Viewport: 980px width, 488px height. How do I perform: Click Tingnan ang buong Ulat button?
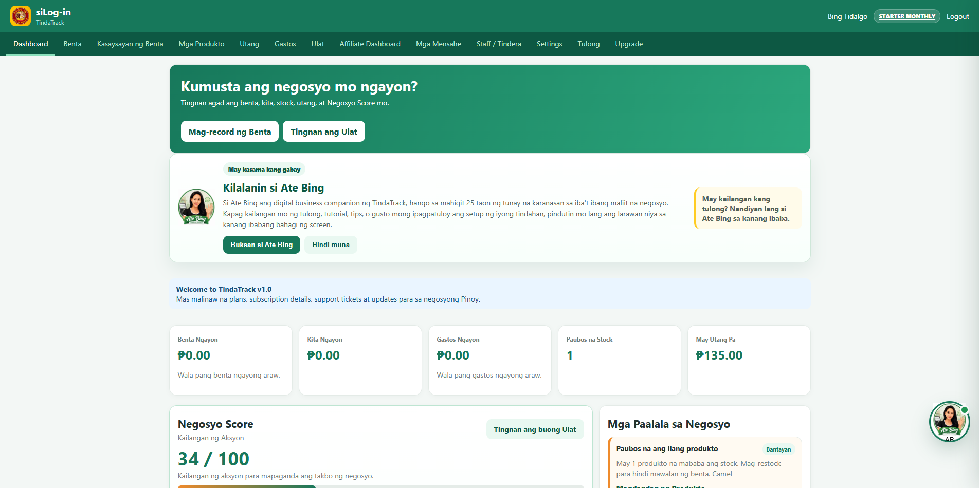[x=535, y=429]
